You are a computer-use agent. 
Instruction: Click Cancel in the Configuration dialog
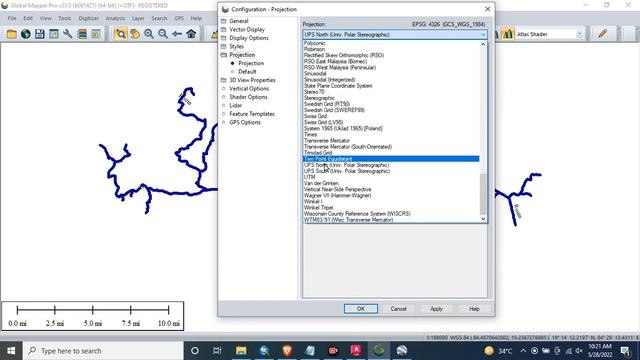(398, 309)
